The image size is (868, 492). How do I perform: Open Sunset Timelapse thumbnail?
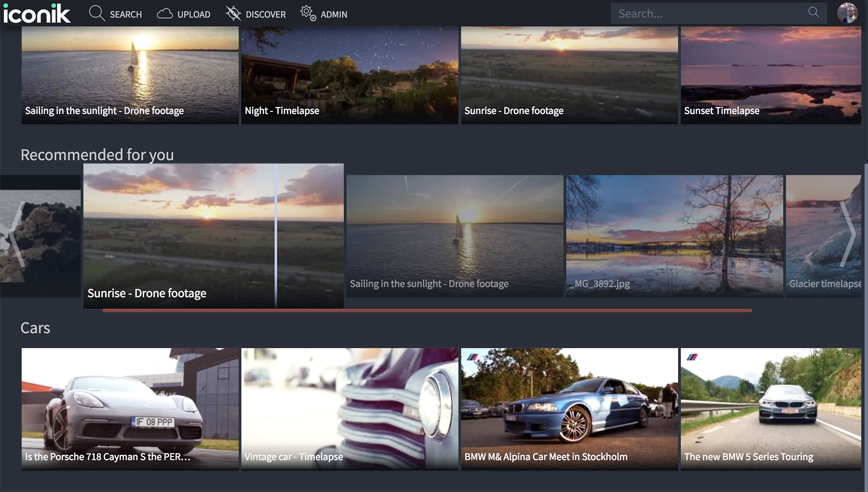point(771,75)
